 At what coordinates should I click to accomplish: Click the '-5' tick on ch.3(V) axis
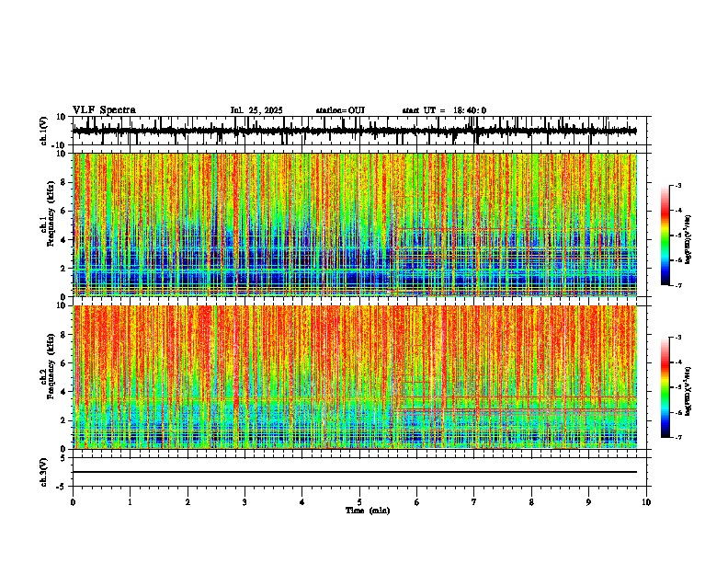click(x=63, y=487)
